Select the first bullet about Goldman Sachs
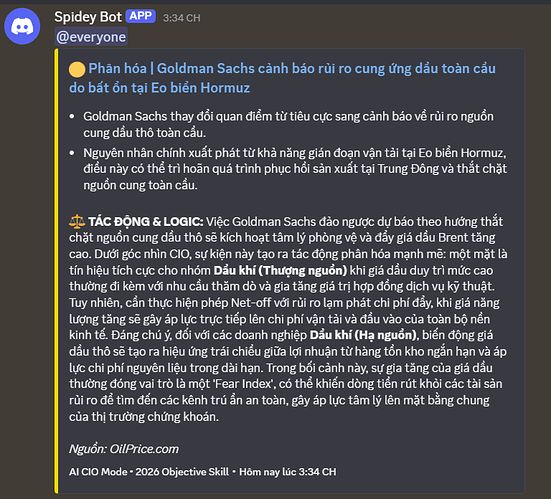 (288, 124)
